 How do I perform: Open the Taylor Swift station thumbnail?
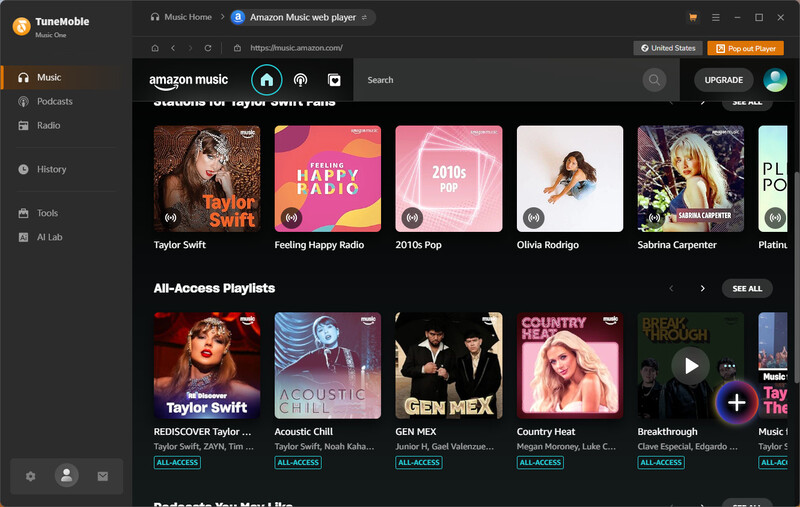(207, 179)
